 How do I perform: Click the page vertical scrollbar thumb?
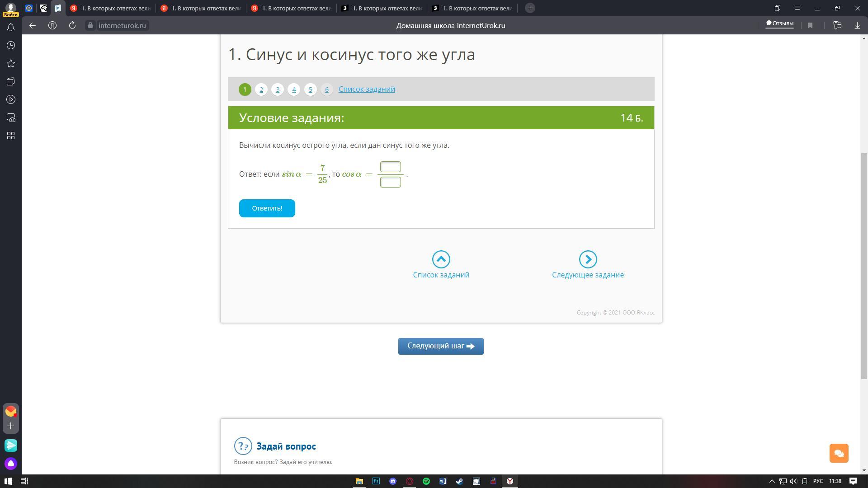pos(864,266)
